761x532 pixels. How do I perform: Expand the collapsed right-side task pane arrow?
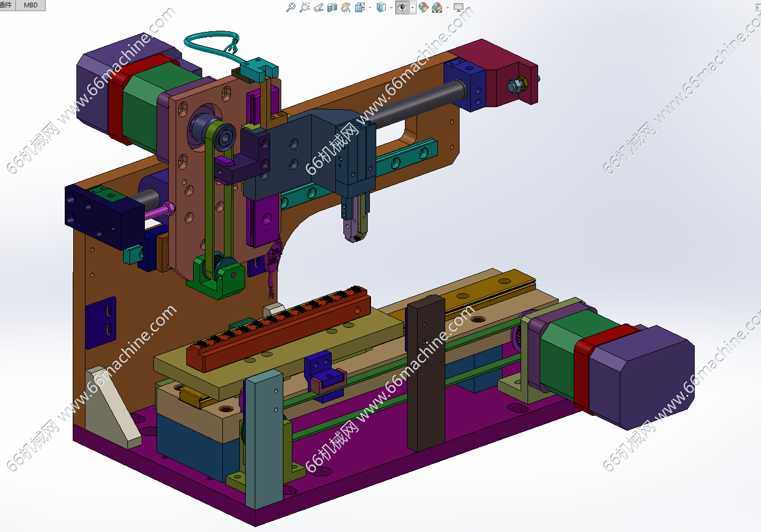pyautogui.click(x=757, y=7)
